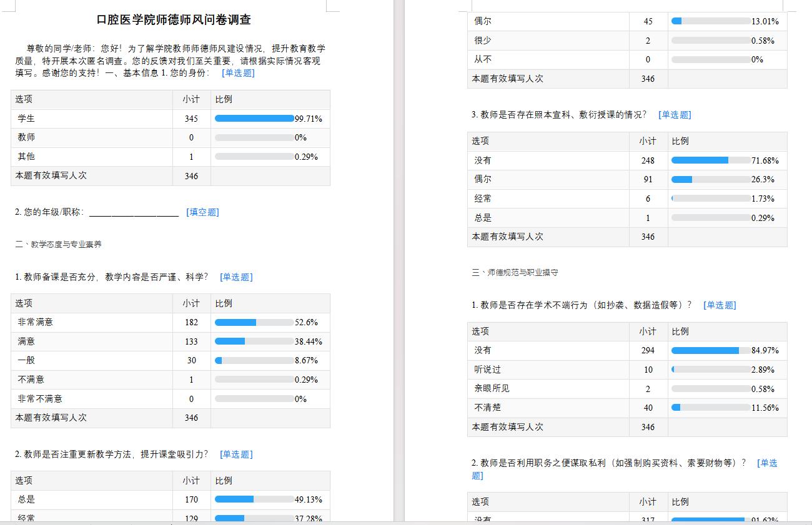Click the 二、教学态度与专业素养 section heading

pos(59,245)
